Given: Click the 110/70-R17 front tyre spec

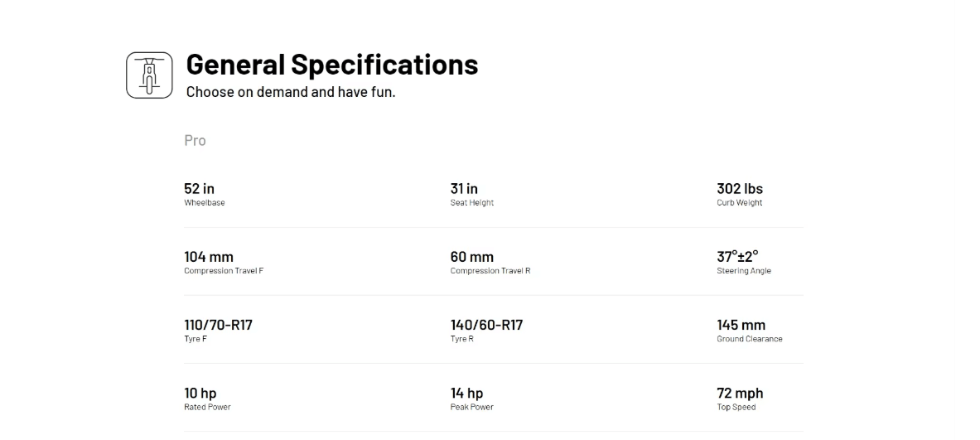Looking at the screenshot, I should (218, 325).
